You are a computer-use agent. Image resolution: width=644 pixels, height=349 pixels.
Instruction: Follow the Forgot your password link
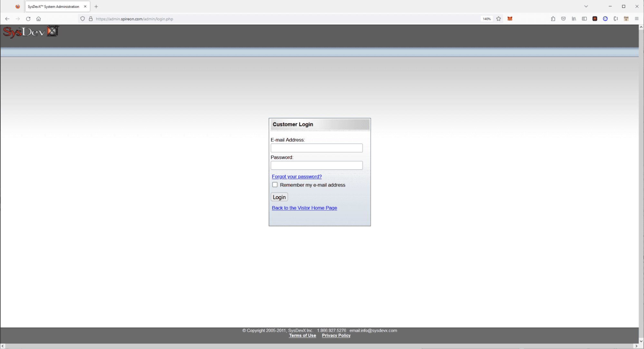point(296,176)
